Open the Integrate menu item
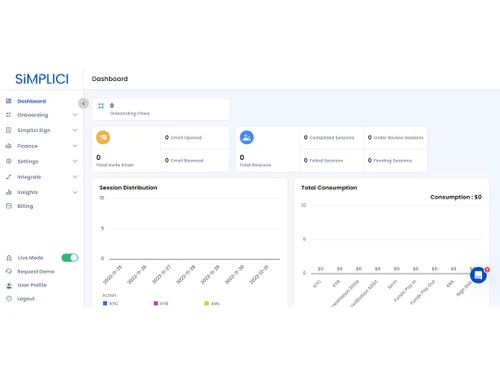Viewport: 500px width, 375px height. click(x=29, y=177)
